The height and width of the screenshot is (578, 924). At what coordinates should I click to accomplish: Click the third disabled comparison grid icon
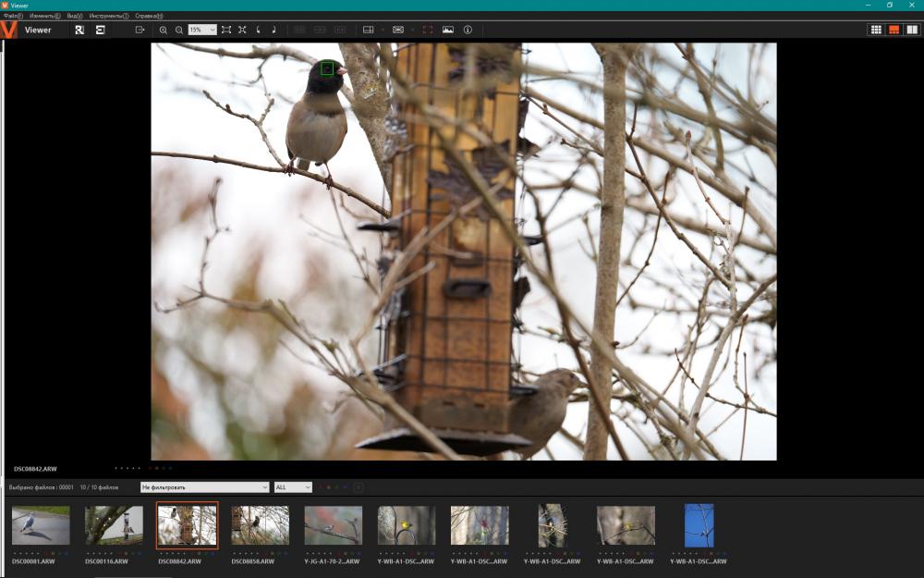pos(340,30)
